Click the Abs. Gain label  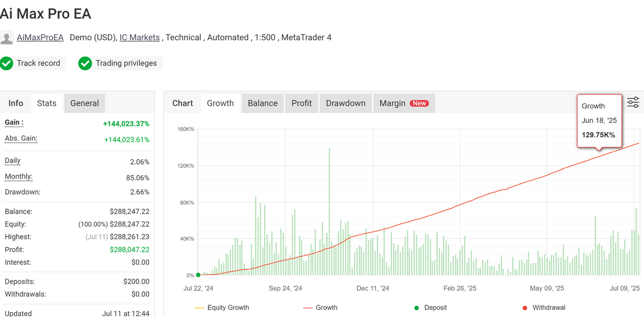coord(21,139)
